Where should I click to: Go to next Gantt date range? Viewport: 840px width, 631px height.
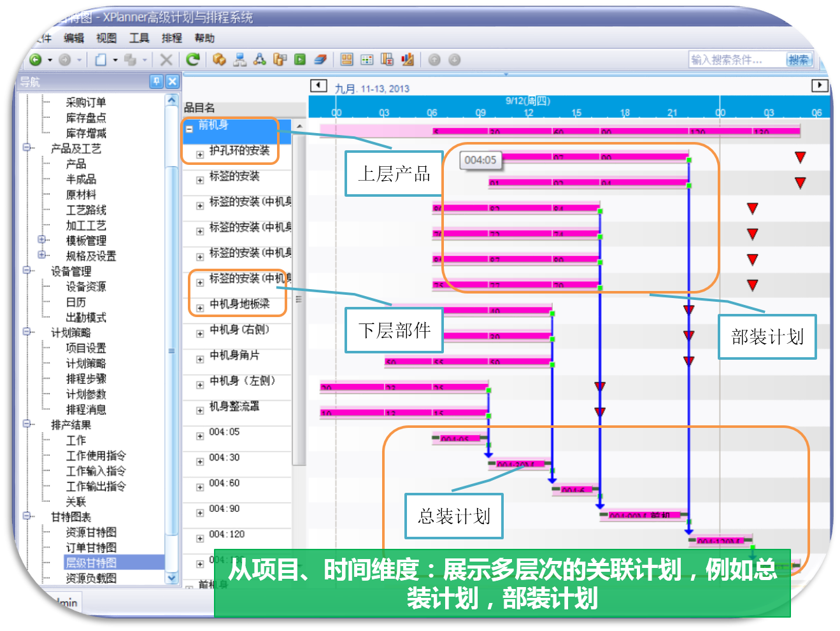(820, 85)
